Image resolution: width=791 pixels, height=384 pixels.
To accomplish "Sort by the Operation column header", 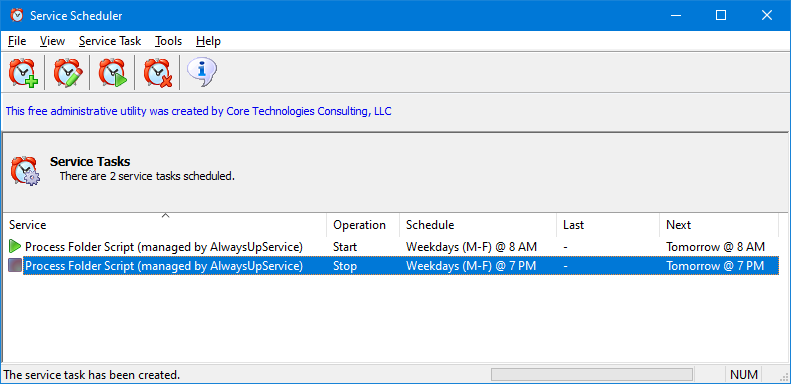I will click(x=363, y=225).
